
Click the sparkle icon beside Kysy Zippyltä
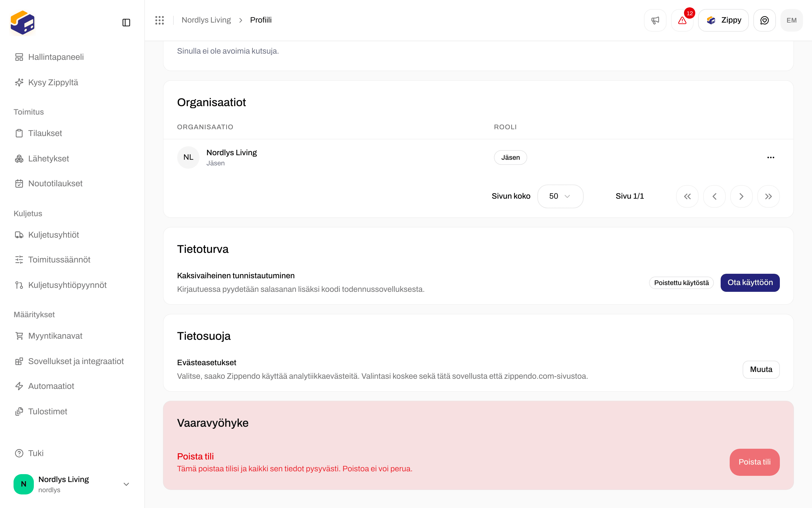(x=19, y=82)
